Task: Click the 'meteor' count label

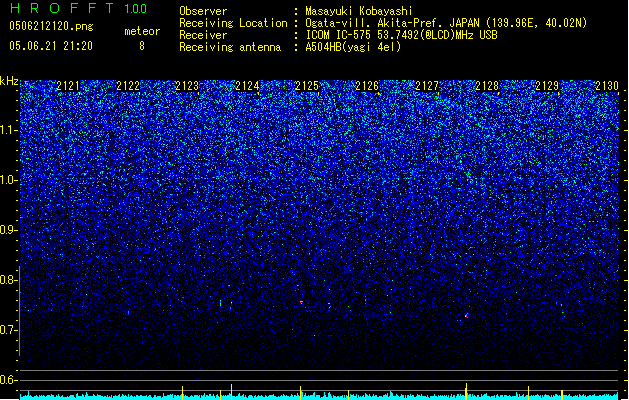Action: click(x=142, y=31)
